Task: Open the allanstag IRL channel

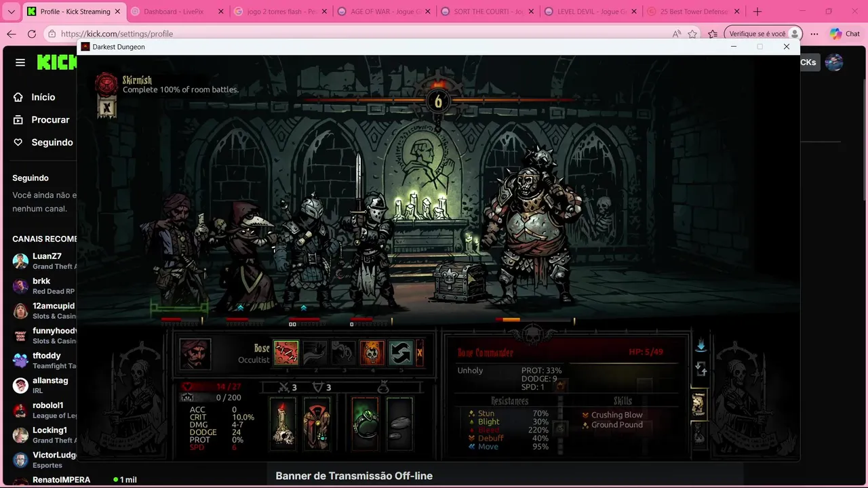Action: click(43, 385)
